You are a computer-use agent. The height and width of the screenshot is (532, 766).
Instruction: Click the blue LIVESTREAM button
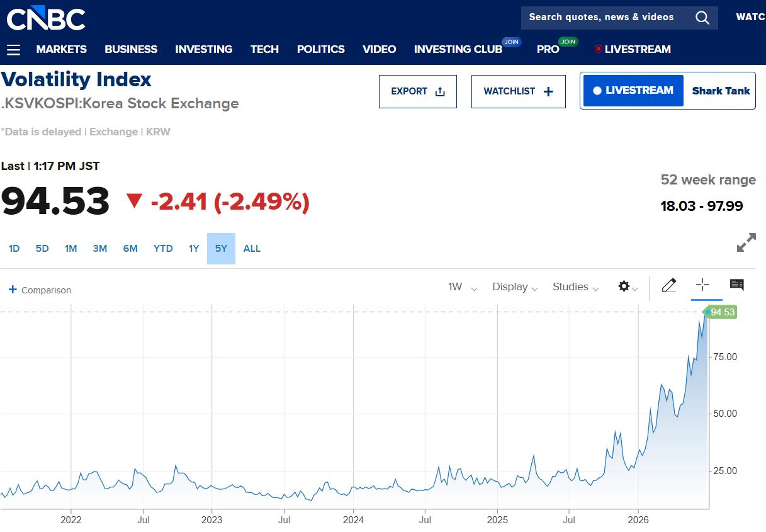pyautogui.click(x=633, y=91)
